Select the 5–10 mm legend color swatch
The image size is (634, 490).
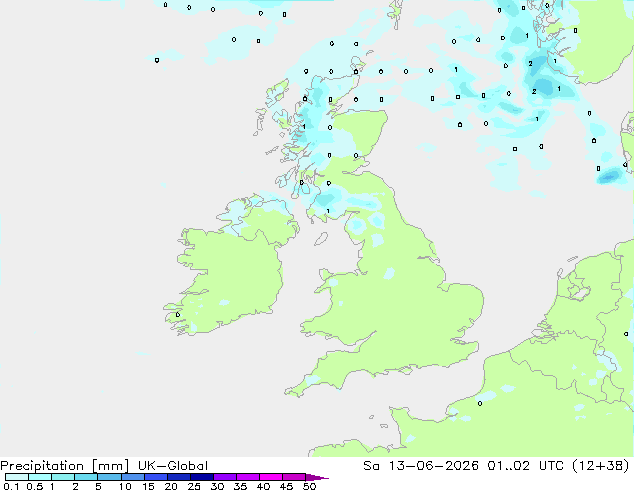coord(109,477)
